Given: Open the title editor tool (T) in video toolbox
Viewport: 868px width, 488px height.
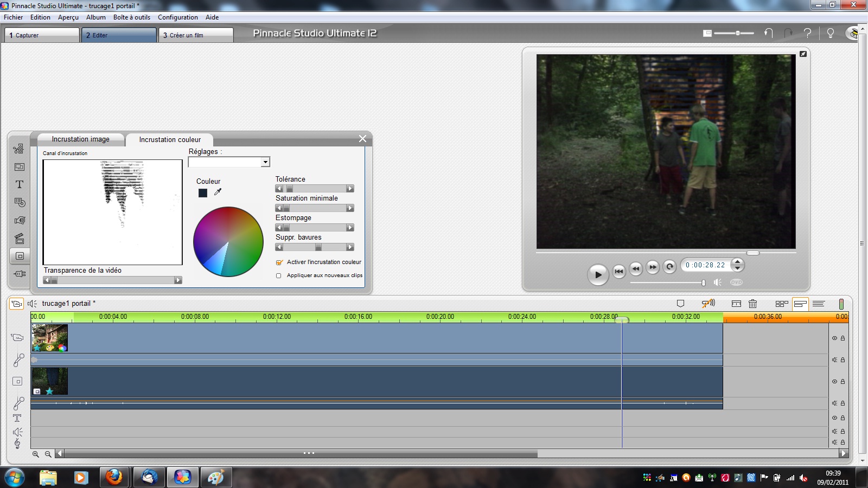Looking at the screenshot, I should [x=20, y=184].
